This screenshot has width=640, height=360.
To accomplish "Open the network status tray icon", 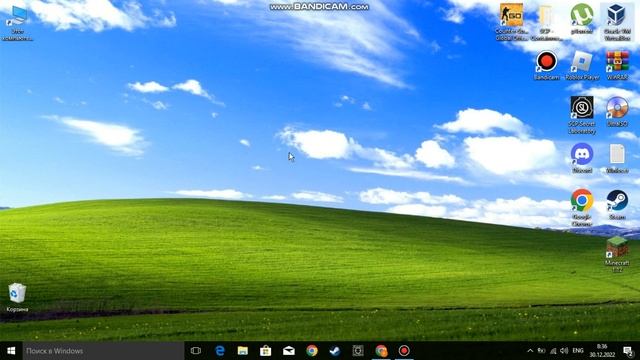I will (553, 351).
